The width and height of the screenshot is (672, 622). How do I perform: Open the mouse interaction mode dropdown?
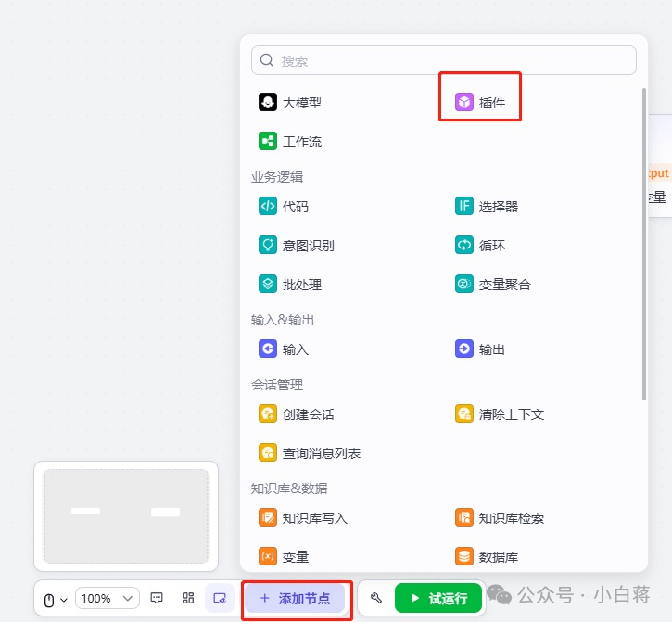[56, 600]
